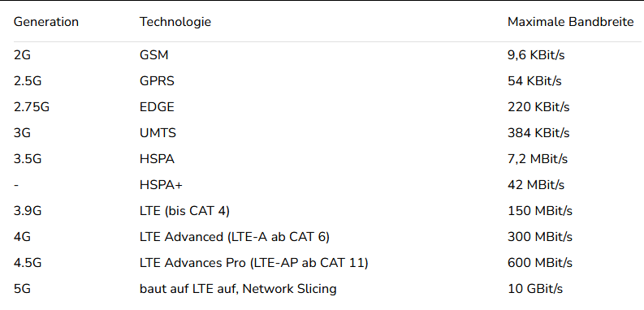Click the Maximale Bandbreite column header

click(570, 22)
